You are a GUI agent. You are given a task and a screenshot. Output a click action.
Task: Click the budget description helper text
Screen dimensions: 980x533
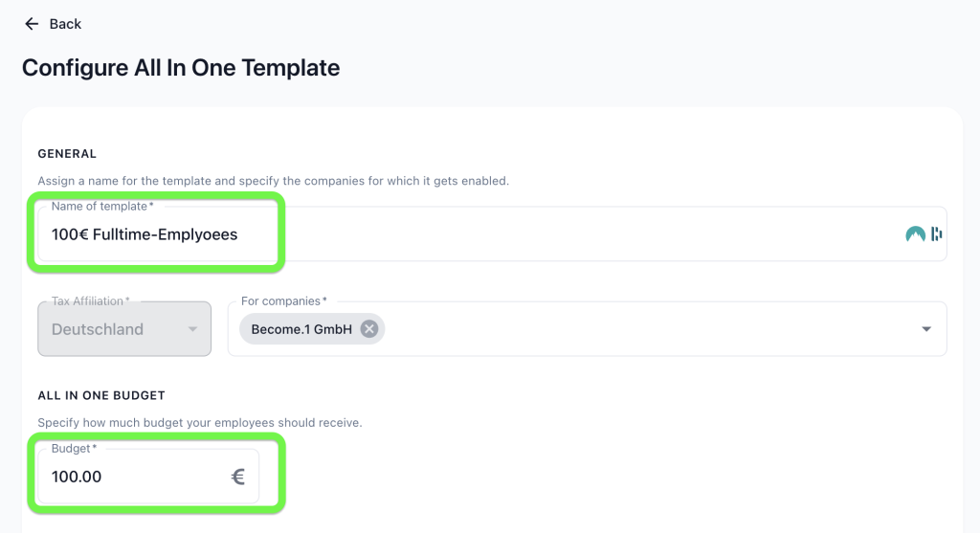[199, 422]
